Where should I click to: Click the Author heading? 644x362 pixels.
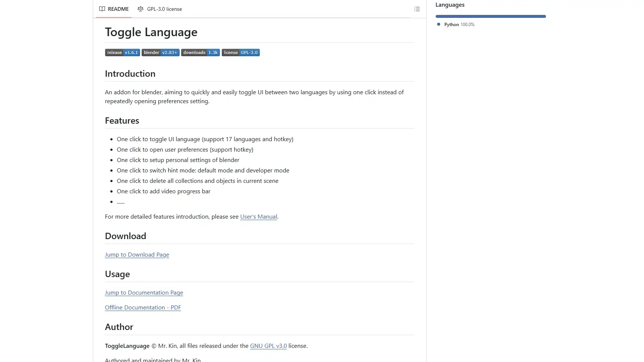[119, 327]
